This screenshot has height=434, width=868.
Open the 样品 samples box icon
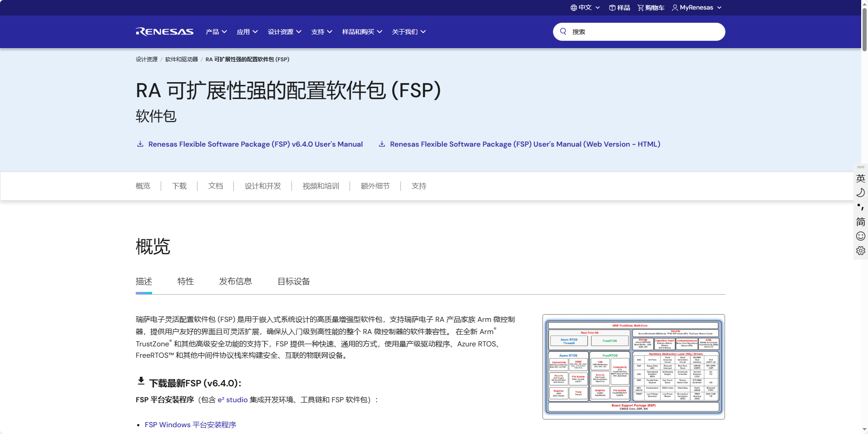[x=612, y=8]
